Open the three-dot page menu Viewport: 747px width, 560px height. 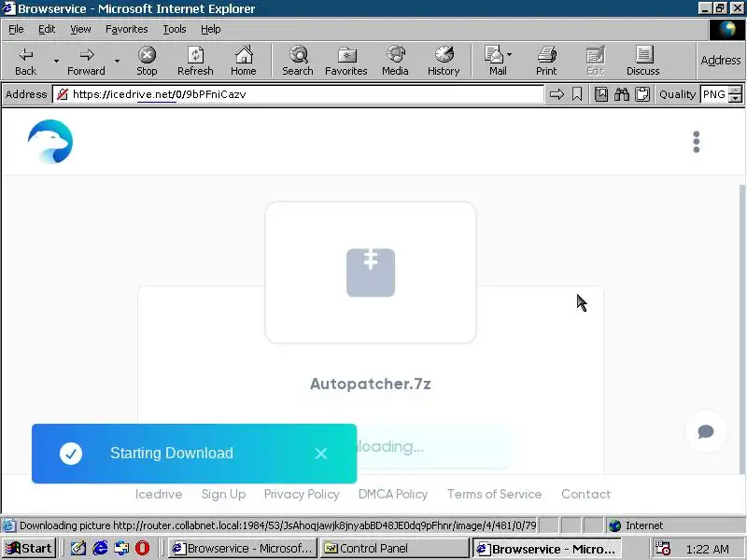pos(697,142)
